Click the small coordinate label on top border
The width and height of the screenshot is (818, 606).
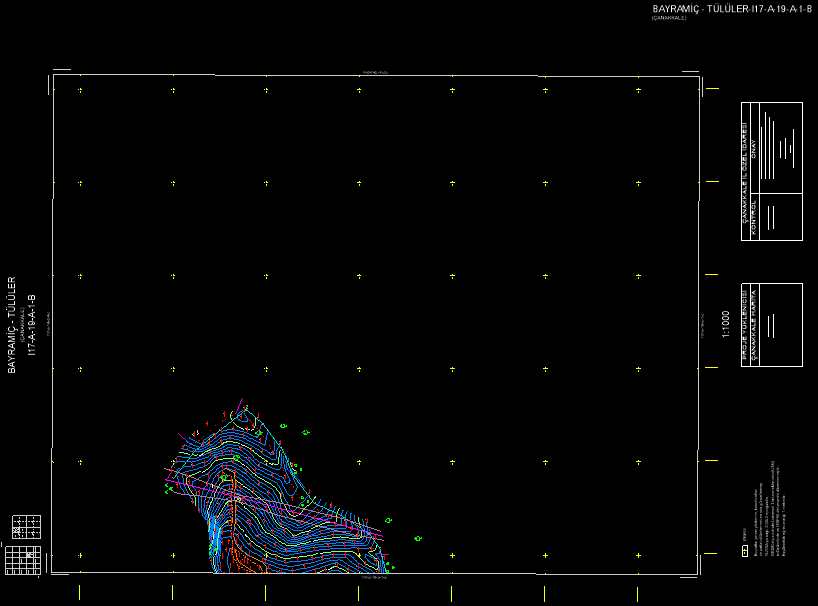(x=374, y=72)
